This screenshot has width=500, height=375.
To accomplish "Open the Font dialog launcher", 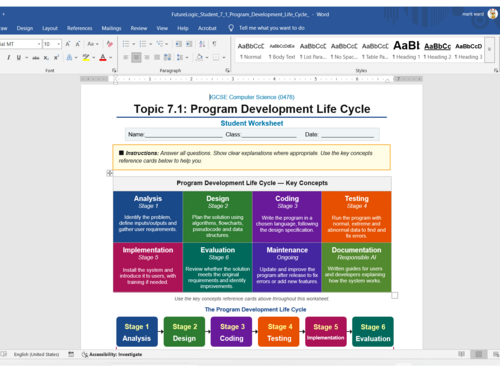I will (x=114, y=70).
